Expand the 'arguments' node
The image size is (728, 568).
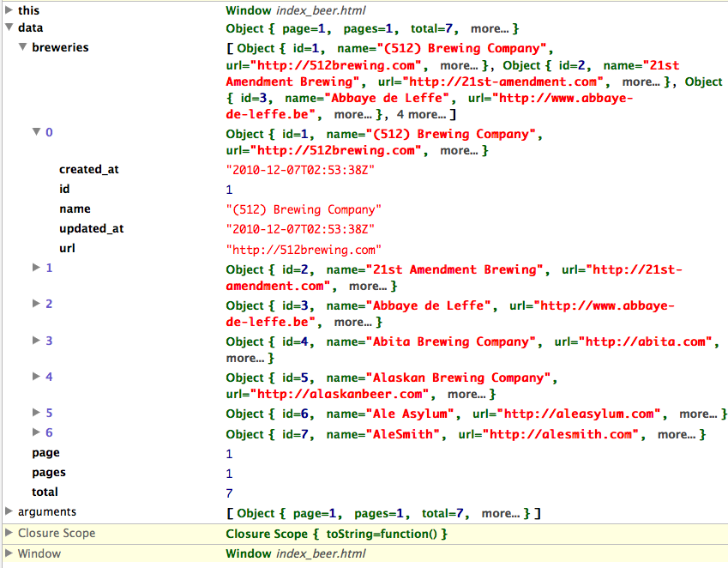pyautogui.click(x=9, y=511)
